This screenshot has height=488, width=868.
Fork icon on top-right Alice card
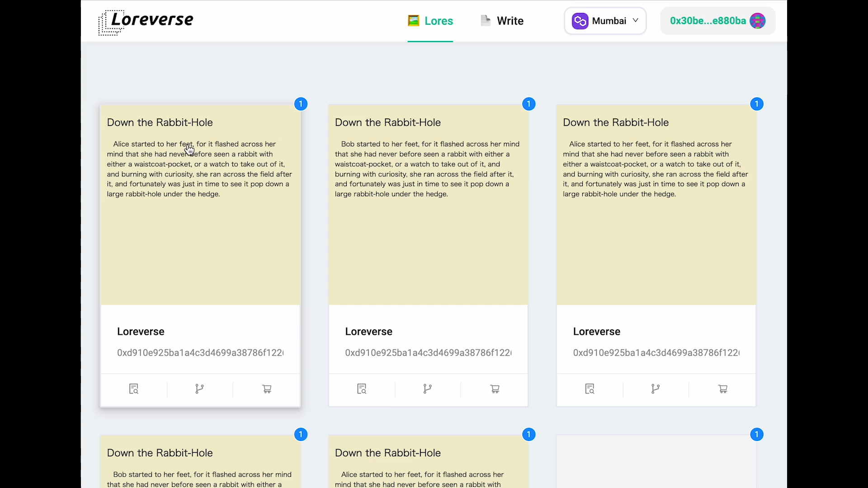(656, 389)
